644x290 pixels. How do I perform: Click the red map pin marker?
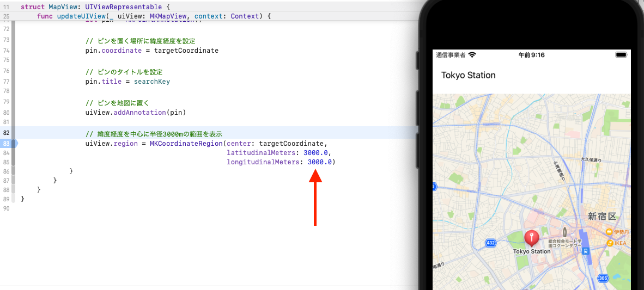tap(531, 238)
